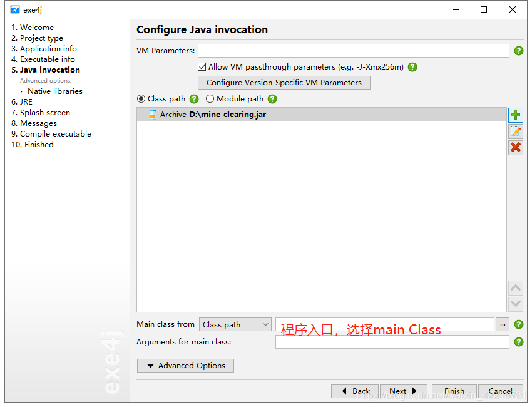532x407 pixels.
Task: Go to step 3 Application info
Action: coord(44,49)
